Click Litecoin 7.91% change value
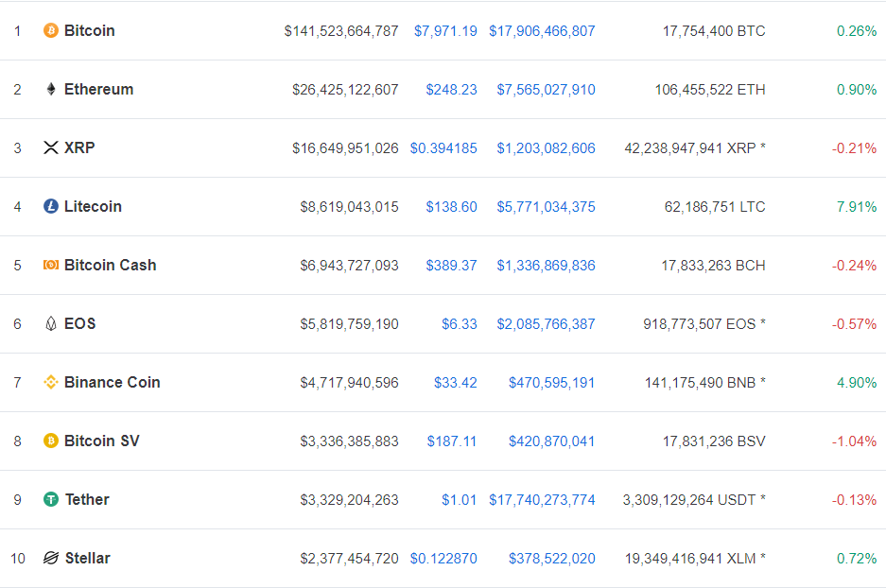This screenshot has width=886, height=588. pos(857,207)
